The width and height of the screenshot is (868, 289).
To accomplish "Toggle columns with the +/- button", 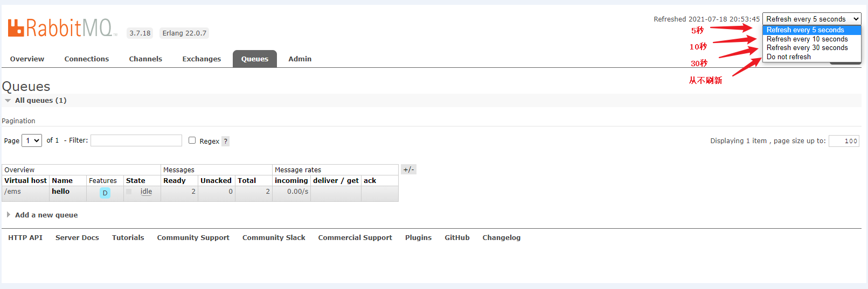I will [409, 170].
